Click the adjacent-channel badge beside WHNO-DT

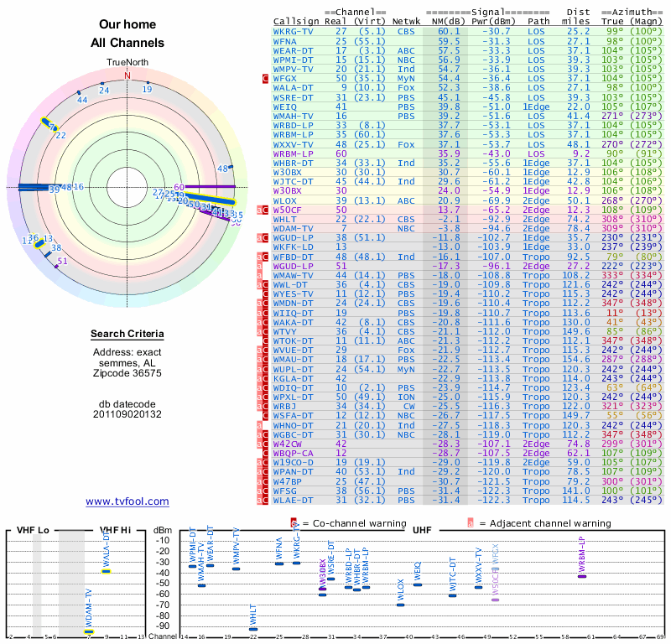pyautogui.click(x=259, y=425)
